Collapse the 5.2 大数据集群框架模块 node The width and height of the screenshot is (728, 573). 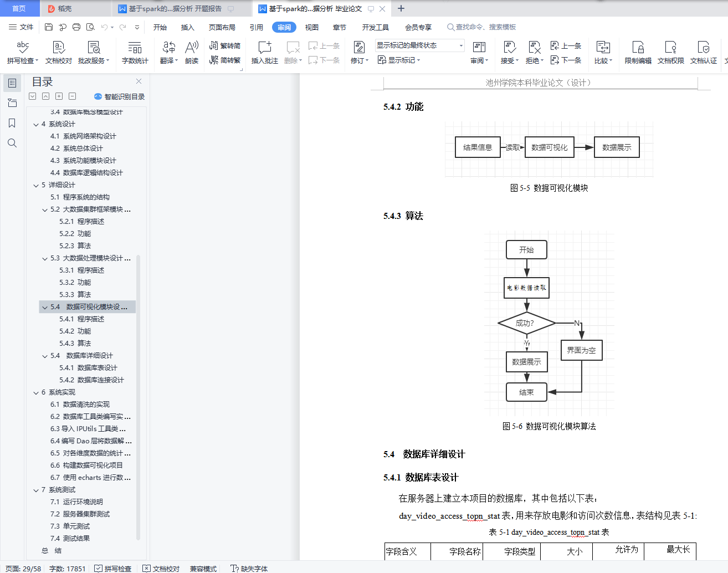point(45,209)
